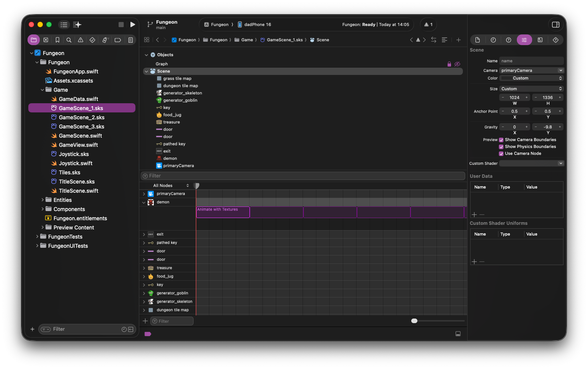The height and width of the screenshot is (369, 588).
Task: Click the lock icon in Graph row
Action: 449,64
